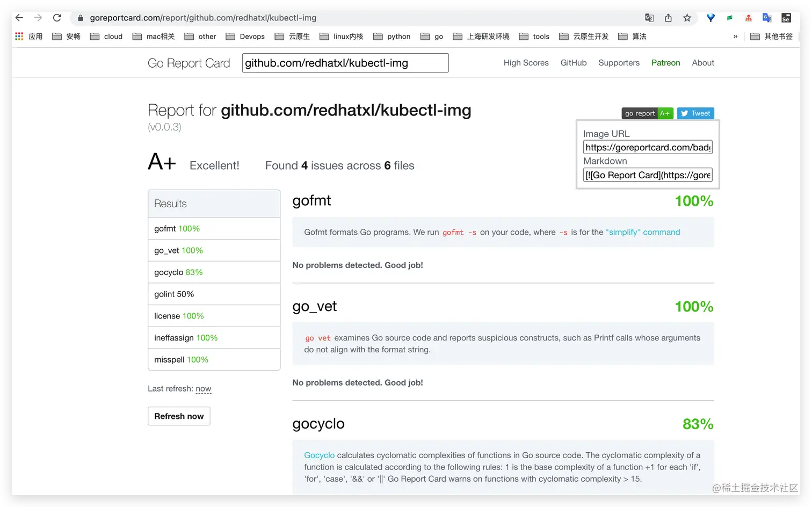Open the Patreon nav link

click(666, 63)
